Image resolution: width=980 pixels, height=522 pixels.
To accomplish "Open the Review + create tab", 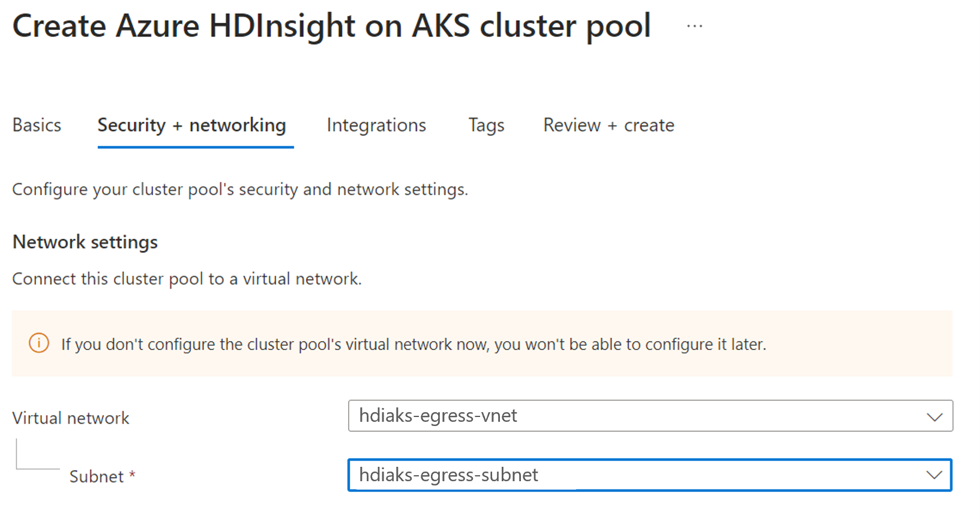I will (x=609, y=125).
